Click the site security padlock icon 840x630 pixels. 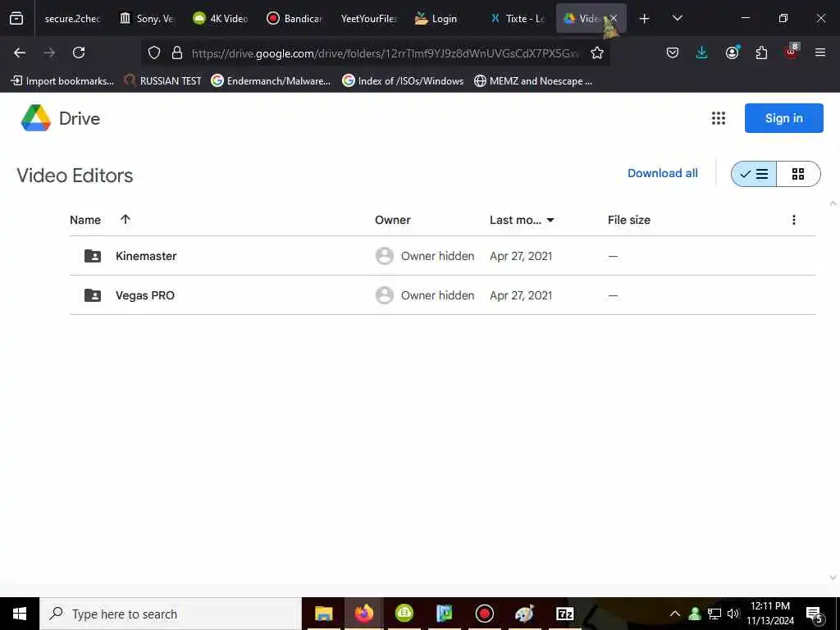[x=177, y=53]
